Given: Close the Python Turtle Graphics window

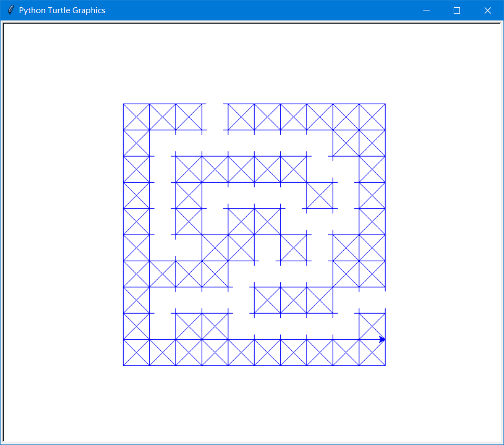Looking at the screenshot, I should (488, 10).
